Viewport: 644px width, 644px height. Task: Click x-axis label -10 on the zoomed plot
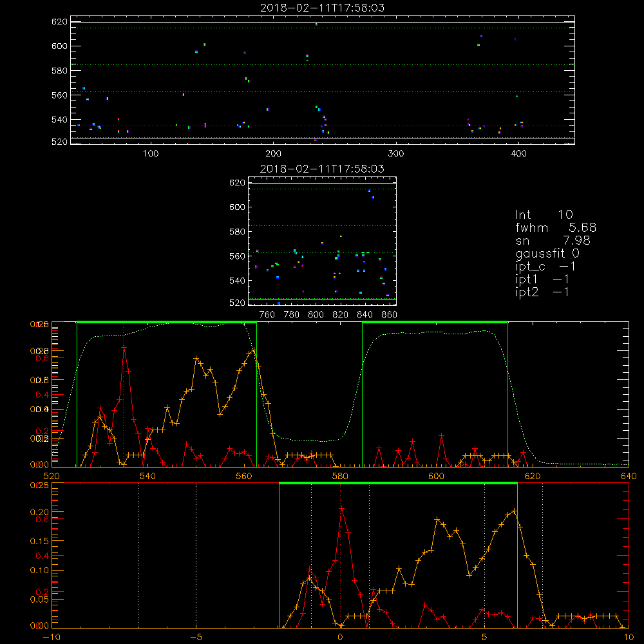pos(52,638)
